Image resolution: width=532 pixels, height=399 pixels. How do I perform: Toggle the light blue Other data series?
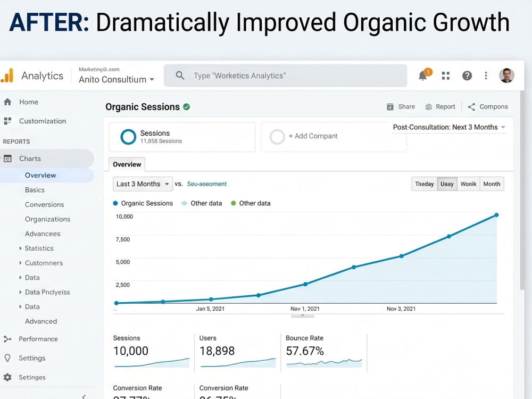tap(202, 203)
